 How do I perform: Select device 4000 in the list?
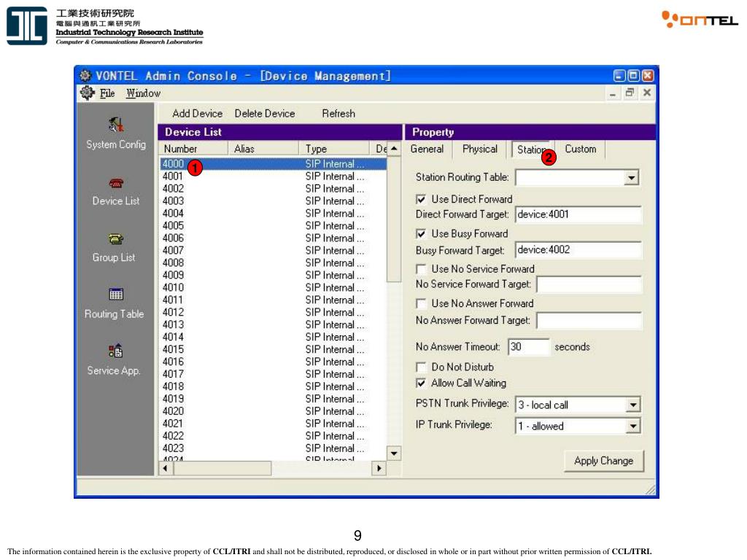[x=273, y=164]
